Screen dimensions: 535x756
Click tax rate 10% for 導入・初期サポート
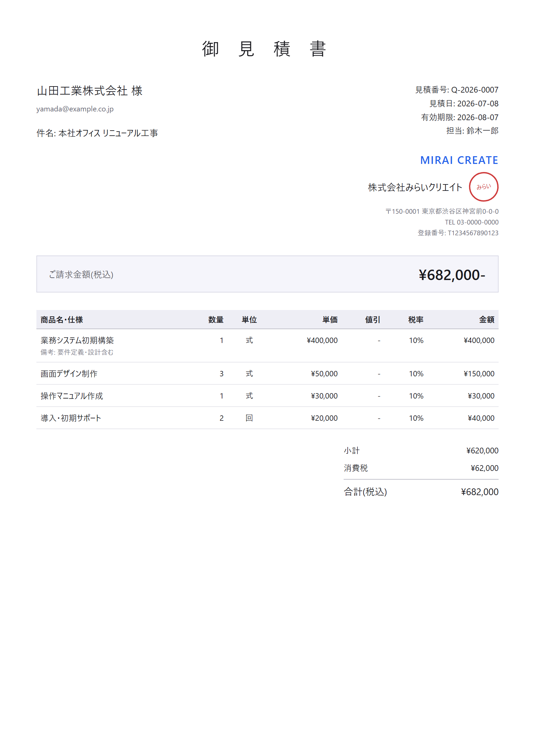tap(416, 418)
